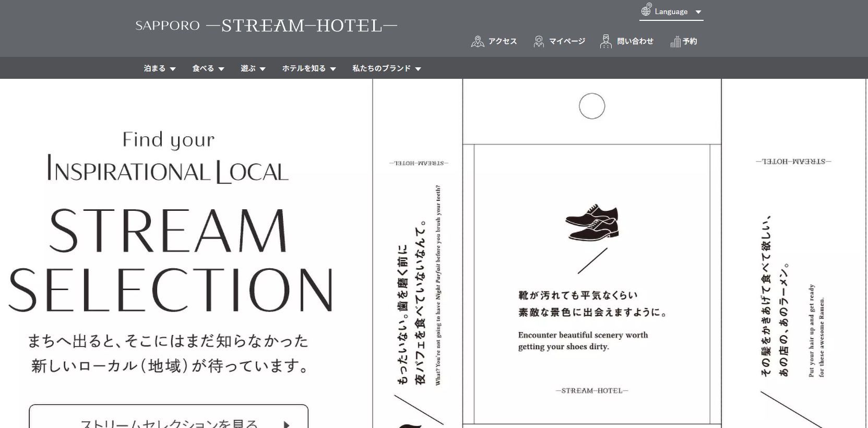Open the アクセス link
Screen dimensions: 868x428
[x=503, y=41]
